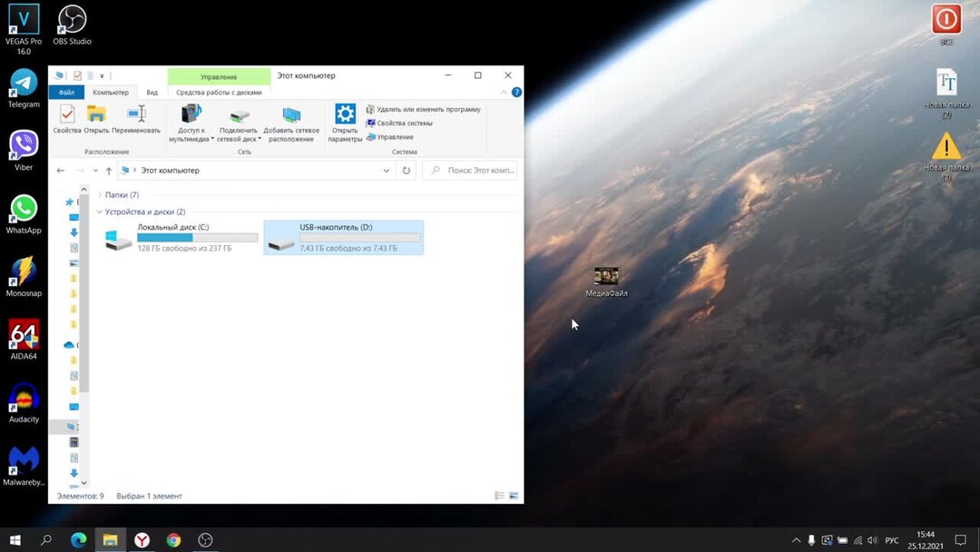Open volume control in tray
Screen dimensions: 980x552
pyautogui.click(x=873, y=540)
